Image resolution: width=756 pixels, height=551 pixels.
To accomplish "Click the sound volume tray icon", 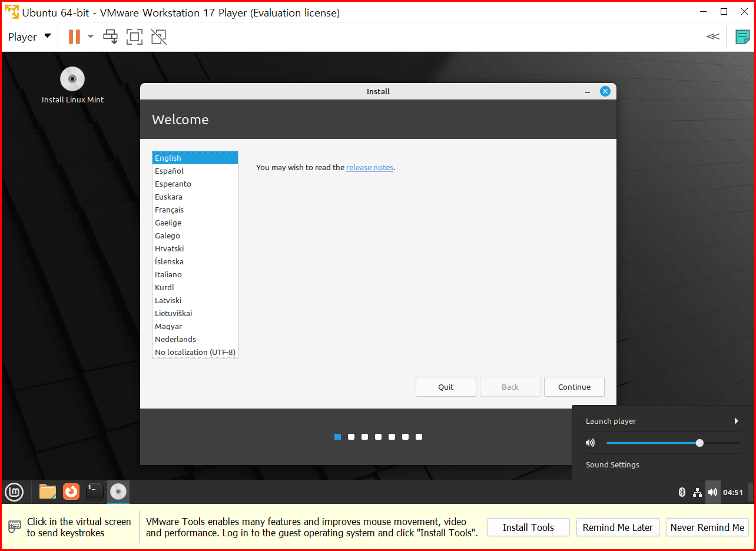I will pos(712,492).
